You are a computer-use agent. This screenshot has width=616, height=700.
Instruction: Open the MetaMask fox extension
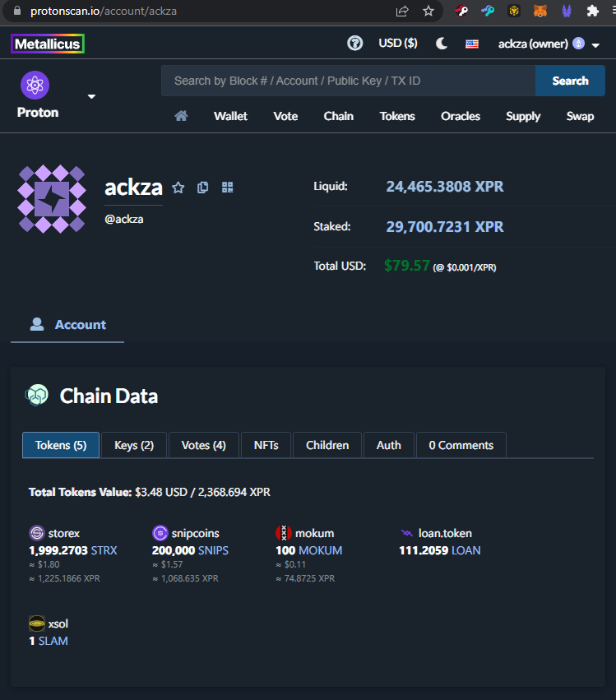coord(540,11)
